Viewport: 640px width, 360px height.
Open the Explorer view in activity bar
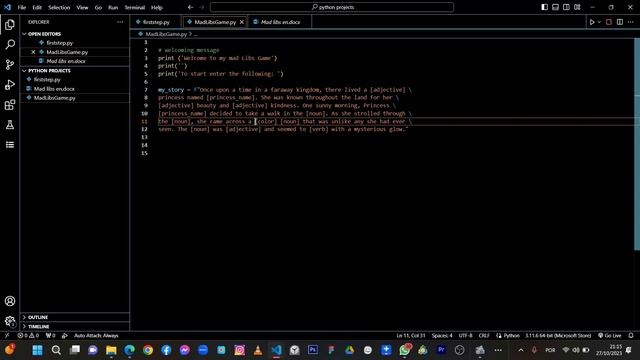coord(10,24)
